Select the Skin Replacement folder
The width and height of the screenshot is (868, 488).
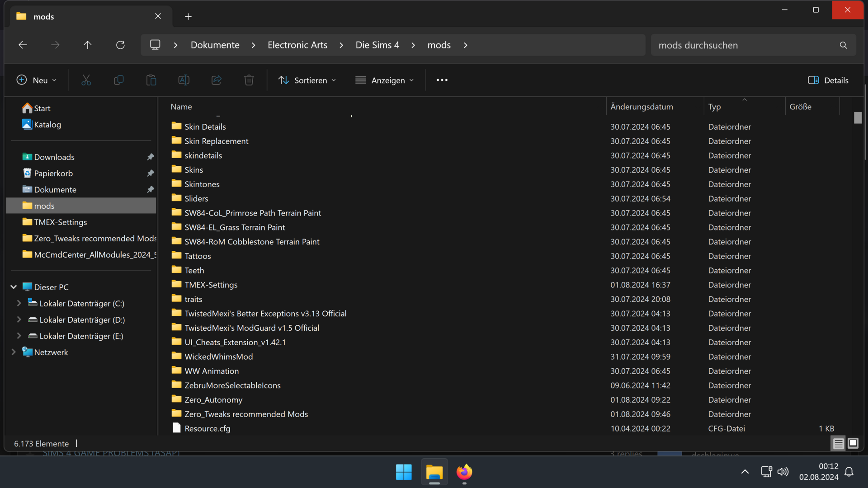click(217, 141)
